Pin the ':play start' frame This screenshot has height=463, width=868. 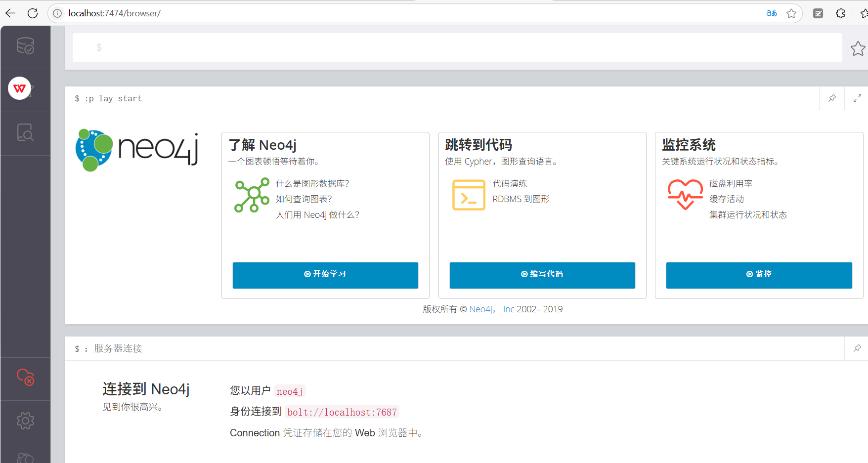832,98
